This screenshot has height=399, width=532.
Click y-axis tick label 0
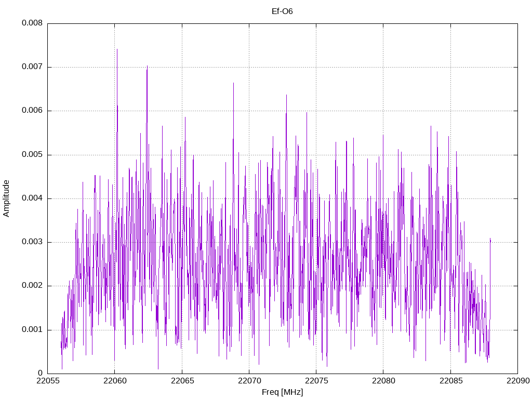(41, 373)
